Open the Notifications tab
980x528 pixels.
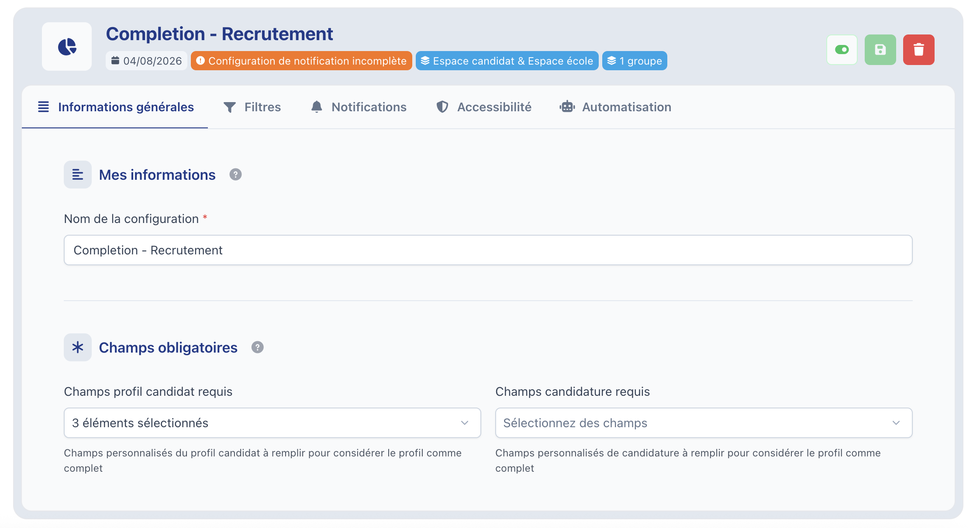click(x=359, y=107)
